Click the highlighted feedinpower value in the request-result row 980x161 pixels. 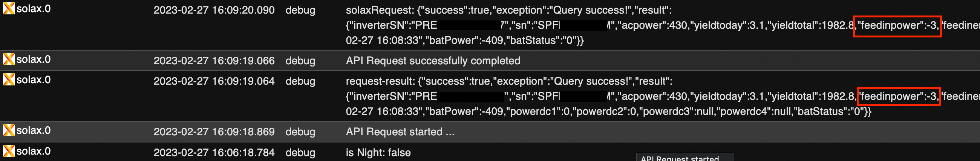[899, 96]
